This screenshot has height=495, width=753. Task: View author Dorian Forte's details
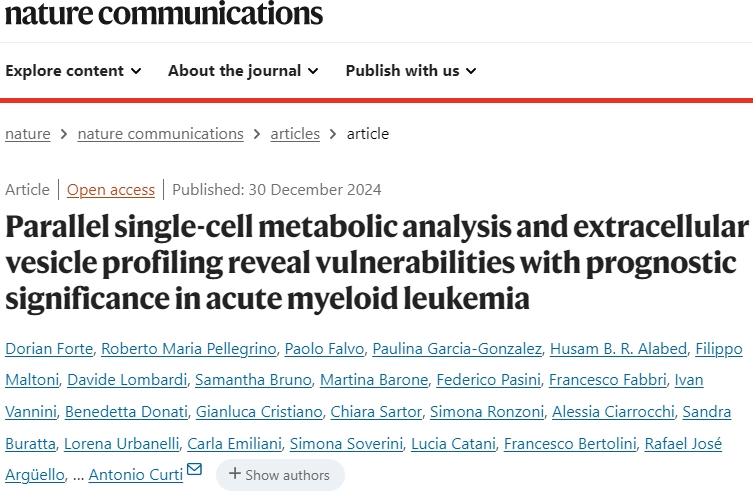point(47,348)
